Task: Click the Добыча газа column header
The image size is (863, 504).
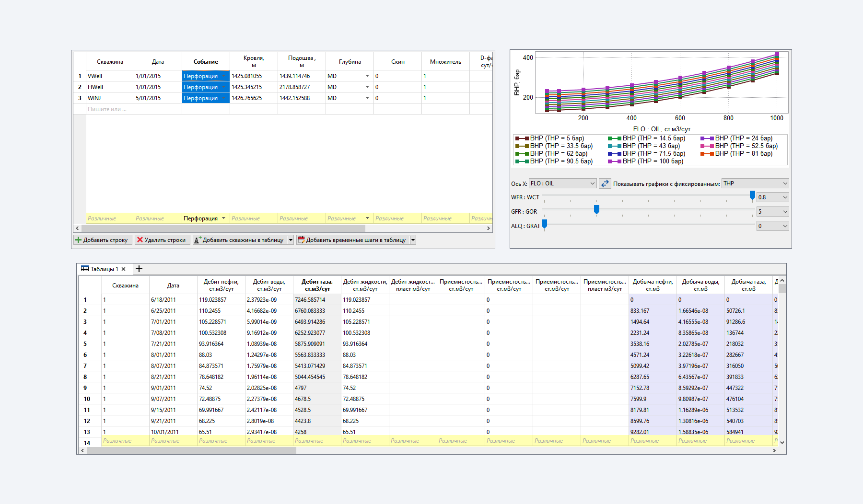Action: pos(748,285)
